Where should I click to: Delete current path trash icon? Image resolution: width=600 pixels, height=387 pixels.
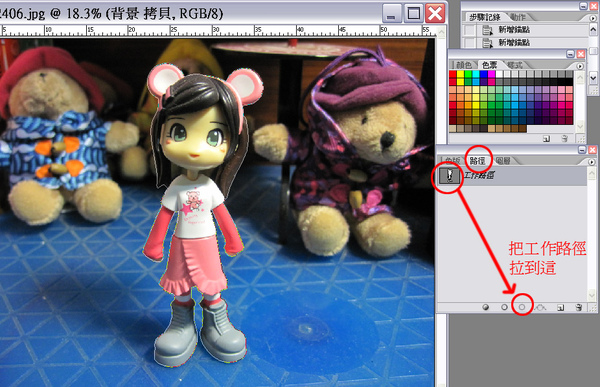click(x=579, y=307)
